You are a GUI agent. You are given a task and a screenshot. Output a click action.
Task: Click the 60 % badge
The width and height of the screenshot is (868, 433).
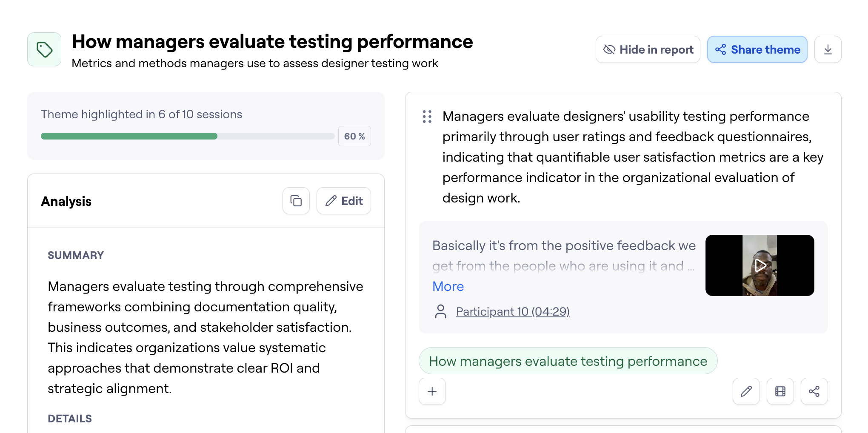pos(354,136)
